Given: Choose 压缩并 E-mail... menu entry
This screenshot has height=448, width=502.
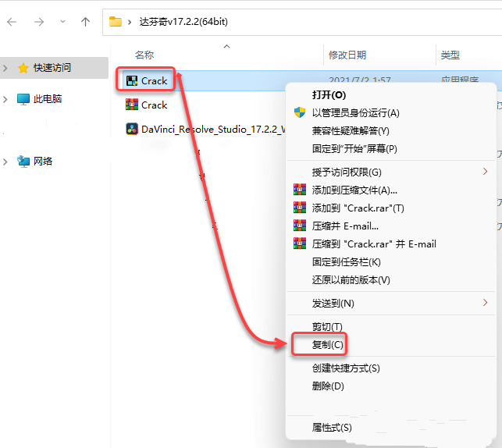Looking at the screenshot, I should [x=345, y=226].
